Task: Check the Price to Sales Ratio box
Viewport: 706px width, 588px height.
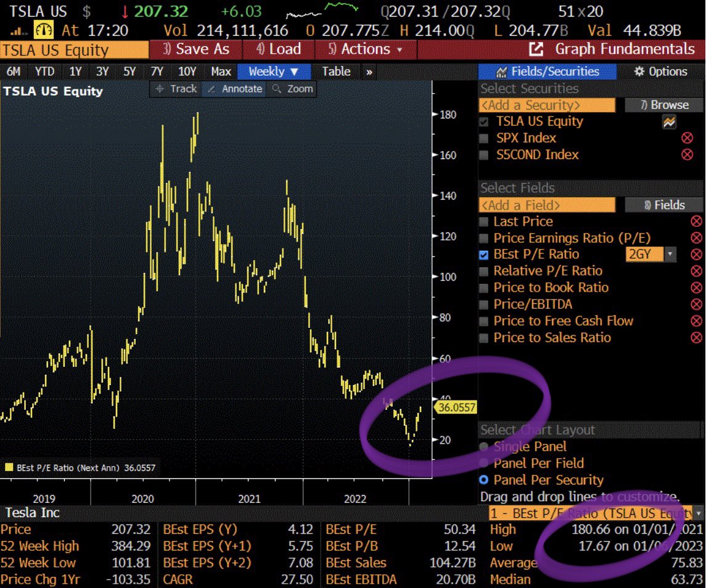Action: [483, 338]
